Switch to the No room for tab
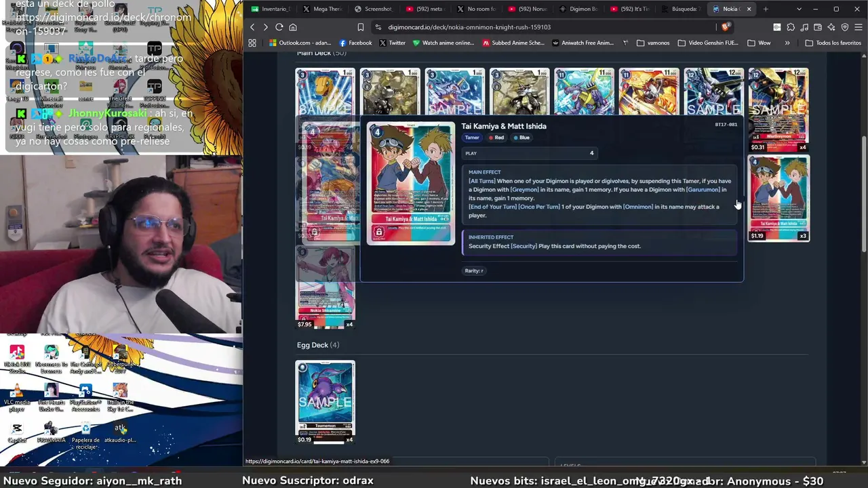 pos(476,9)
